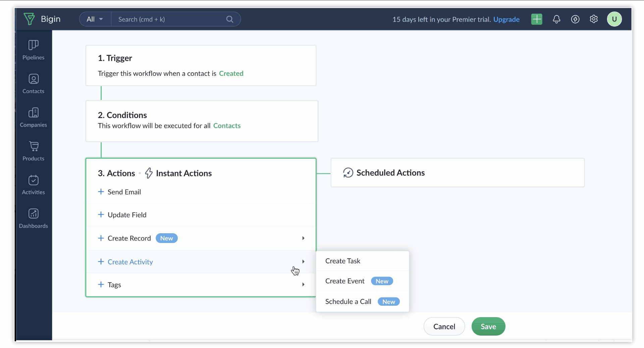Click the New badge on Create Record

click(x=166, y=238)
